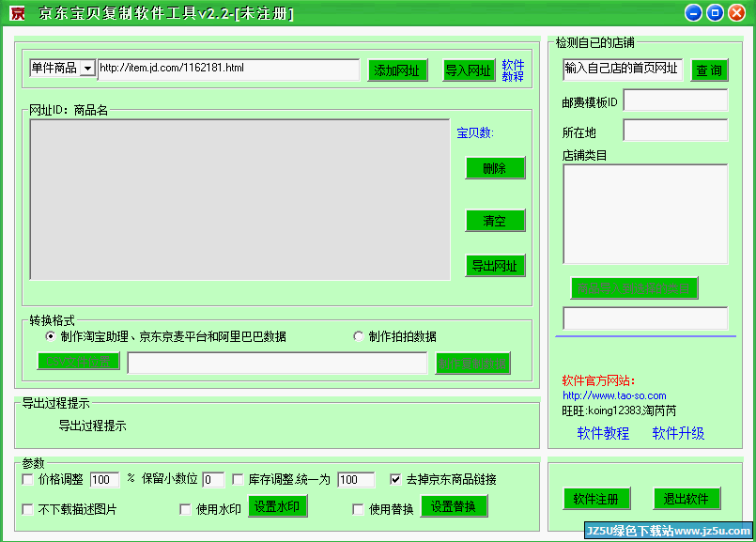Image resolution: width=756 pixels, height=542 pixels.
Task: Click the 保留小数位 input field
Action: click(213, 479)
